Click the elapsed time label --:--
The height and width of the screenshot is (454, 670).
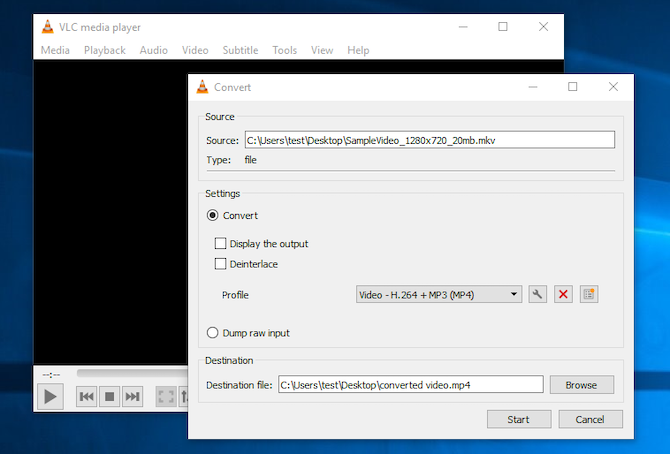coord(51,375)
